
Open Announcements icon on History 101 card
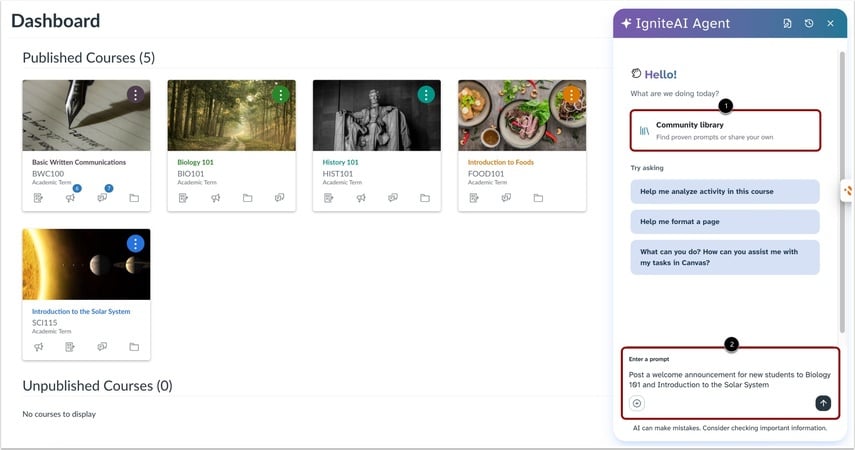361,198
